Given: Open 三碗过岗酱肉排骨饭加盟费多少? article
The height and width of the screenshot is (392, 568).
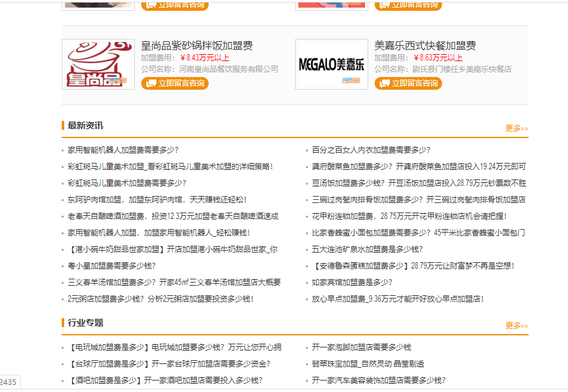Looking at the screenshot, I should pos(419,200).
